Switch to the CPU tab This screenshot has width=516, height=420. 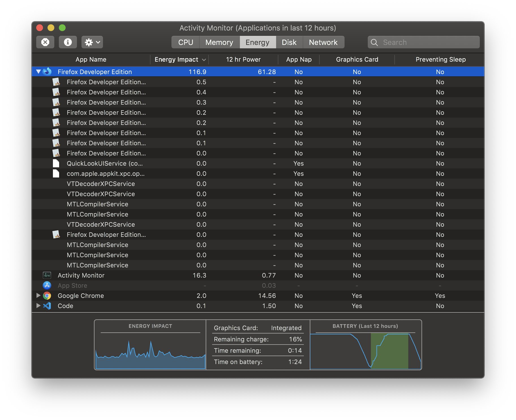pos(186,42)
